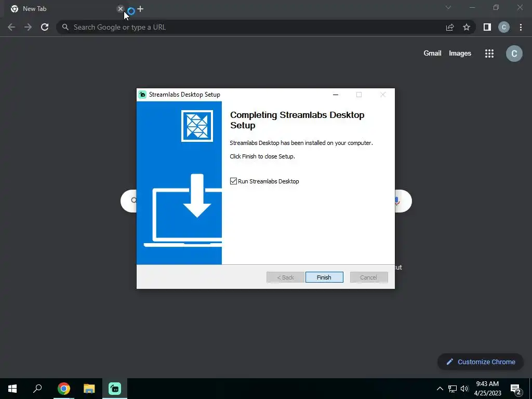Open Google apps grid
The height and width of the screenshot is (399, 532).
(x=489, y=54)
